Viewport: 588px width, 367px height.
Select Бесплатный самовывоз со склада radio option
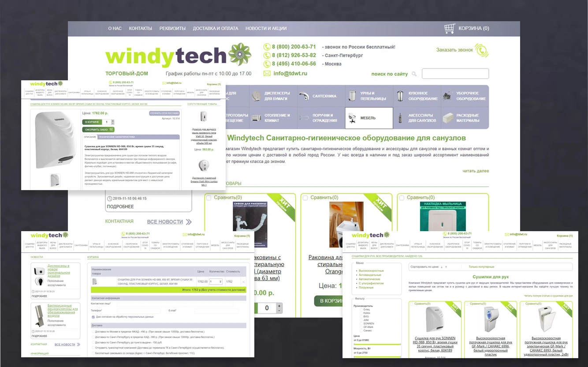coord(93,353)
